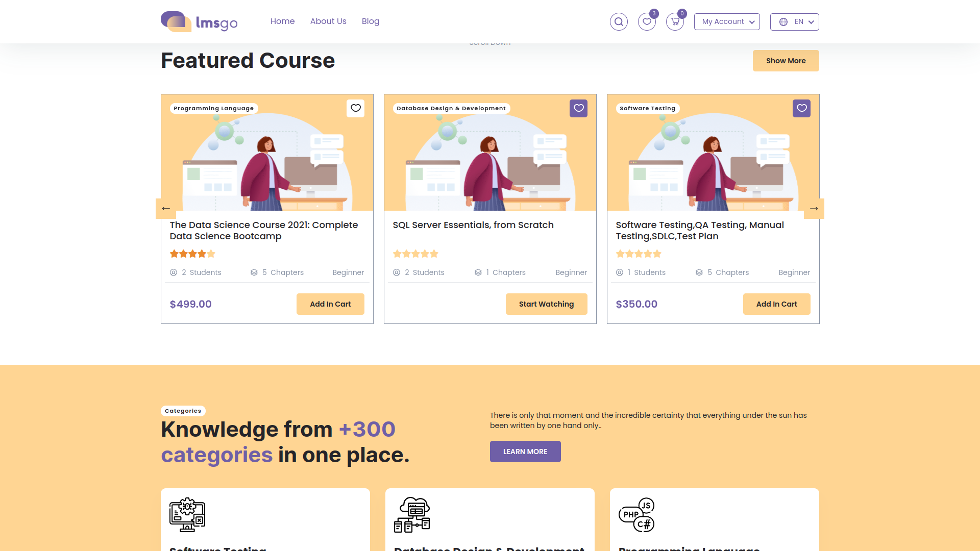Go to next courses with right arrow
This screenshot has height=551, width=980.
click(x=814, y=209)
